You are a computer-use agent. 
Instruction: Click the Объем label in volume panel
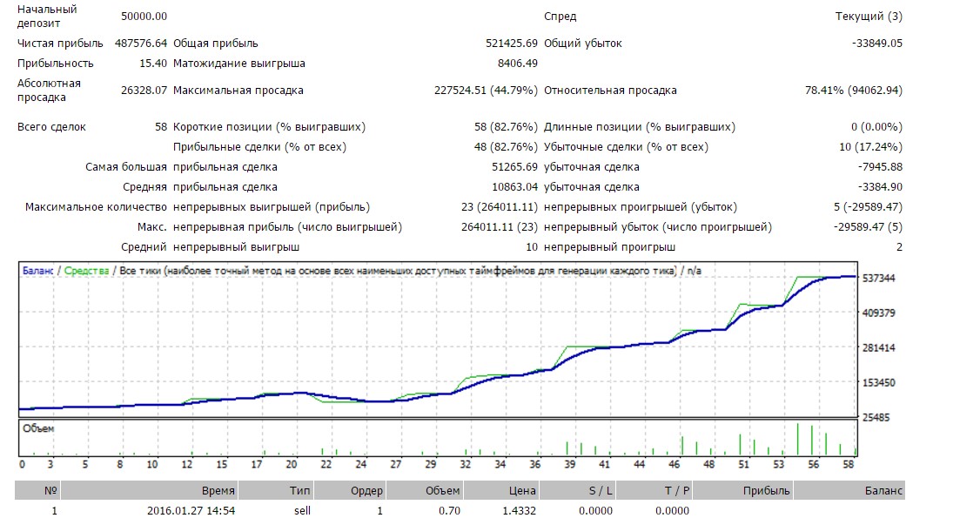[38, 428]
